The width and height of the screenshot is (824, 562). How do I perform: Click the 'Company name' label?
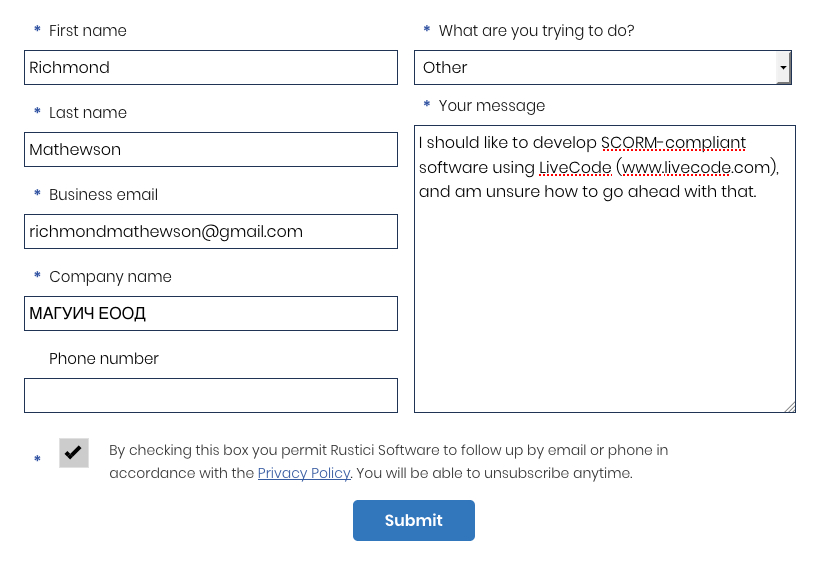click(x=110, y=277)
